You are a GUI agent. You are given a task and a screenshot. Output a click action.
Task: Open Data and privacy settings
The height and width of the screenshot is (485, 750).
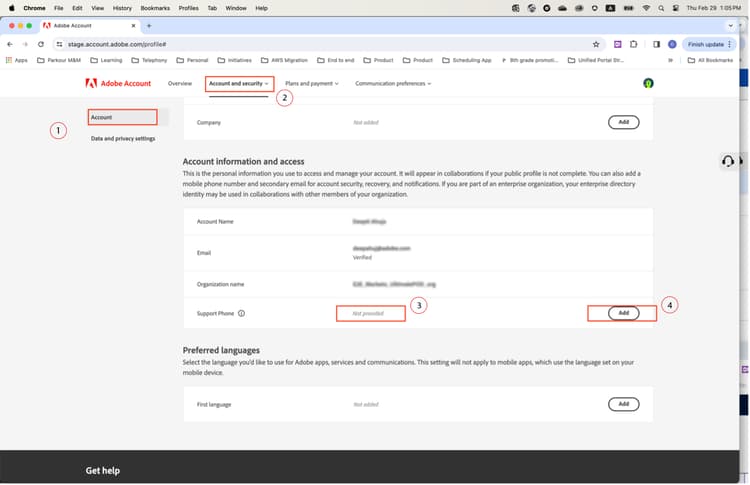(123, 139)
